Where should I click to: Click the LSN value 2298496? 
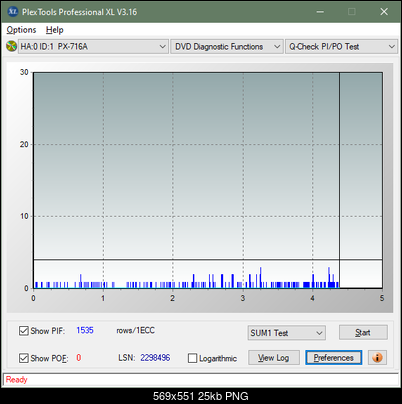coord(155,358)
